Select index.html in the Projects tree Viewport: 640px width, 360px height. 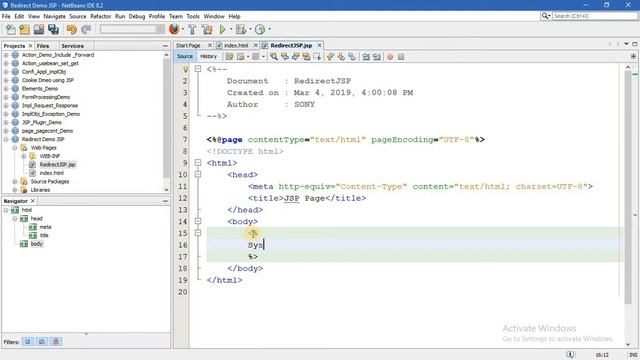51,173
